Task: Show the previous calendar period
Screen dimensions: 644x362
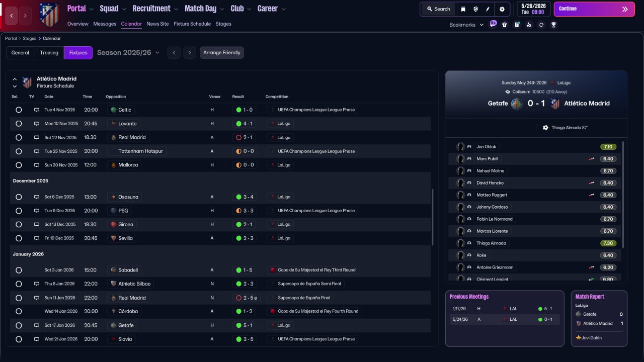Action: (x=174, y=52)
